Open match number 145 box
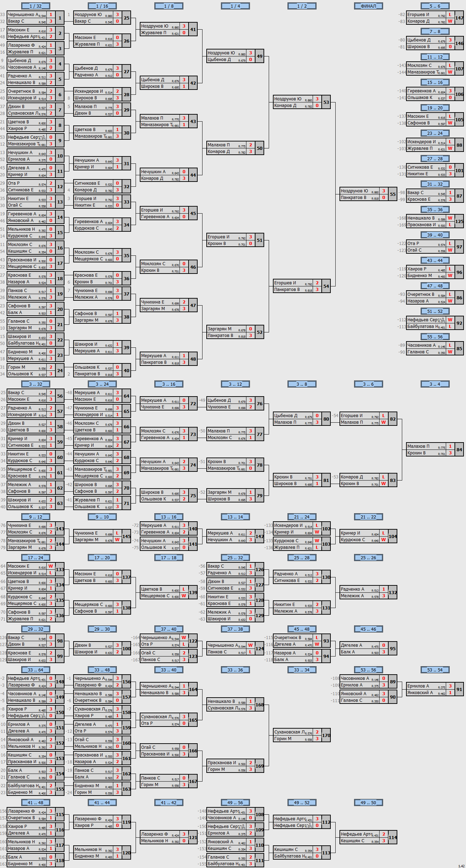 127,536
